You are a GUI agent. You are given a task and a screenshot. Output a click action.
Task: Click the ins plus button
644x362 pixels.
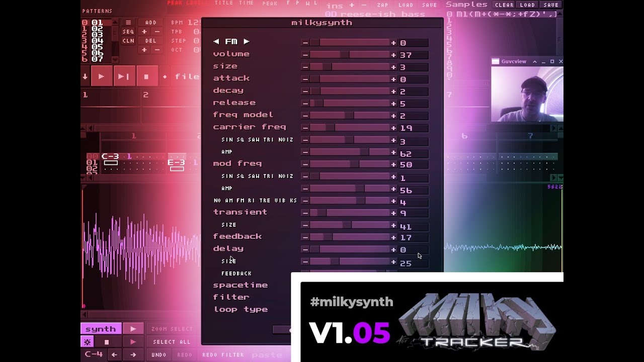(x=352, y=6)
